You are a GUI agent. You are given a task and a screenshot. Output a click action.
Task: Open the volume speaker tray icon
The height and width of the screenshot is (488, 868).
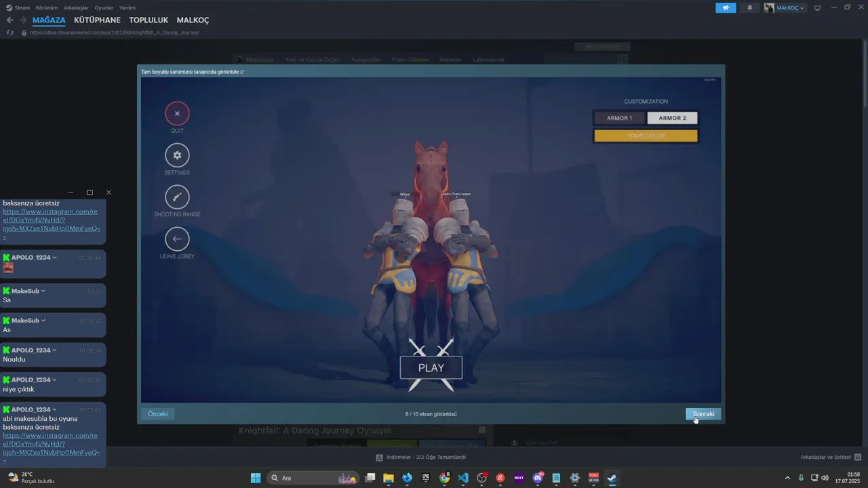[825, 478]
